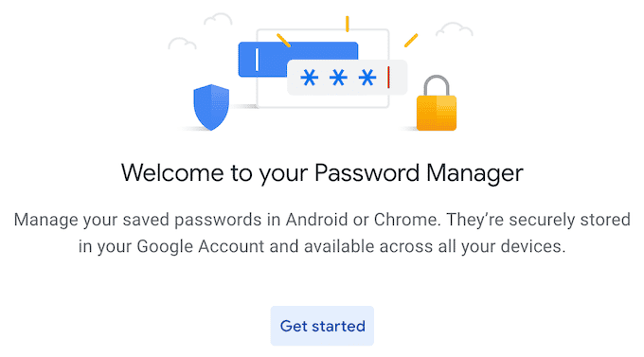Click the right diagonal yellow spark line
644x357 pixels.
click(411, 41)
